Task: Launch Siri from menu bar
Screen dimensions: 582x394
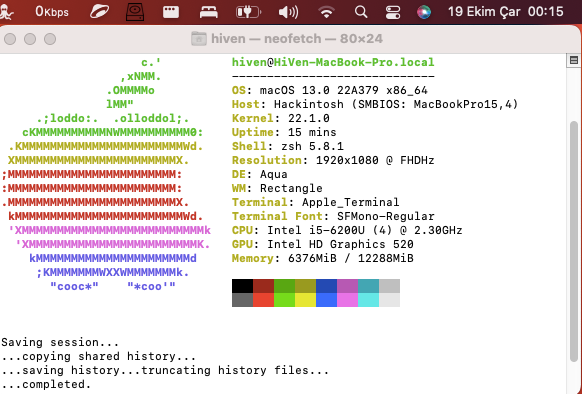Action: pyautogui.click(x=424, y=12)
